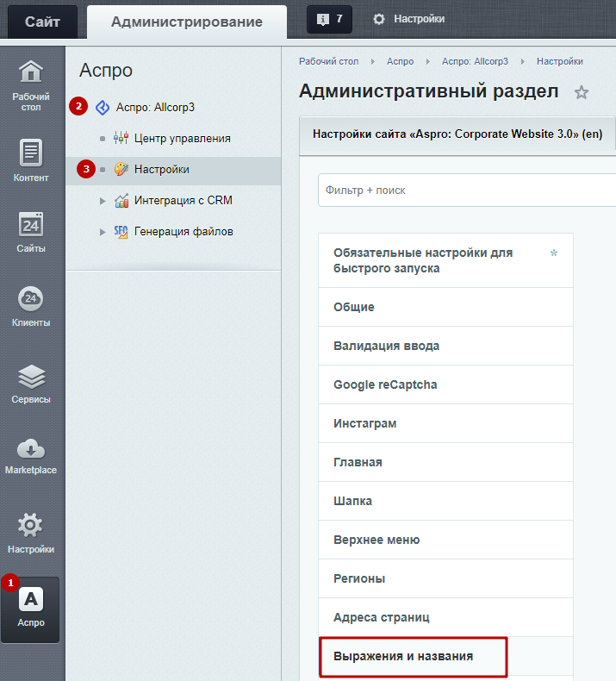Click the Настройки palette icon in tree

tap(121, 169)
